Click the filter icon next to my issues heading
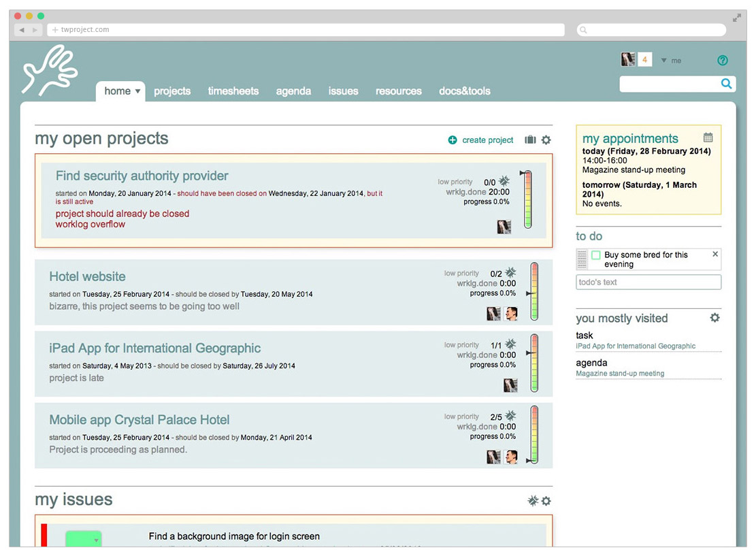The image size is (756, 552). [532, 501]
